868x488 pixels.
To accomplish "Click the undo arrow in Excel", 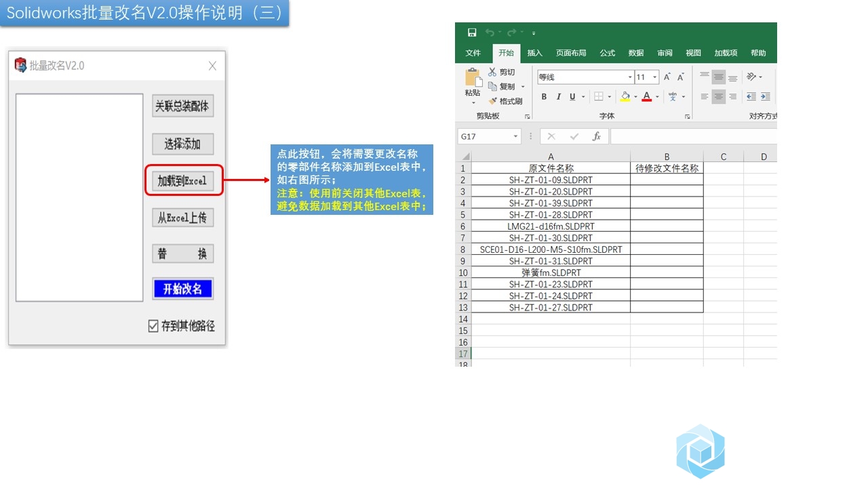I will [x=490, y=33].
